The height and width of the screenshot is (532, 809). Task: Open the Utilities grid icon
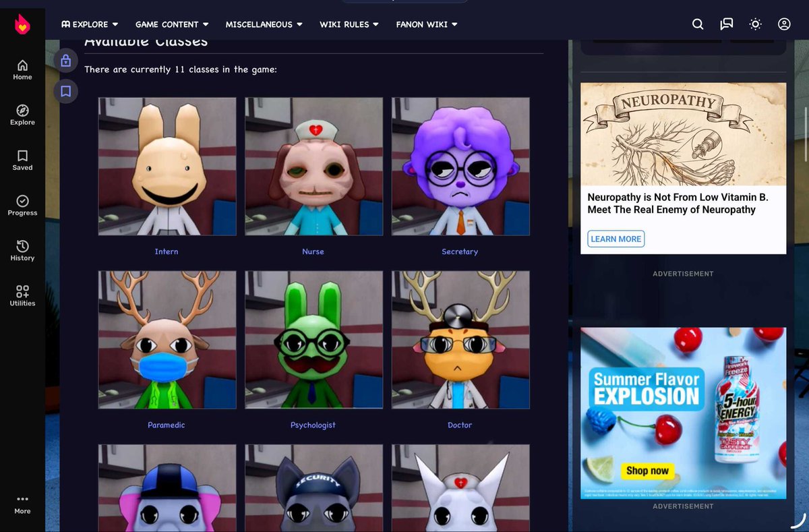[x=22, y=295]
